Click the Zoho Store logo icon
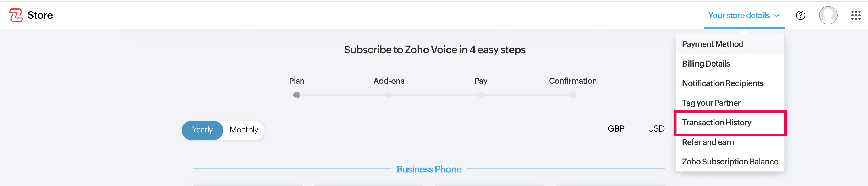 (x=16, y=15)
